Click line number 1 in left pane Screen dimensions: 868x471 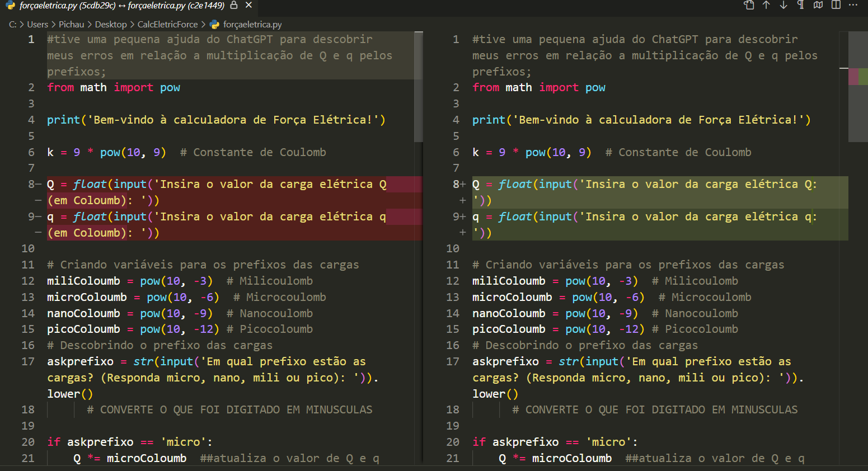pyautogui.click(x=31, y=39)
